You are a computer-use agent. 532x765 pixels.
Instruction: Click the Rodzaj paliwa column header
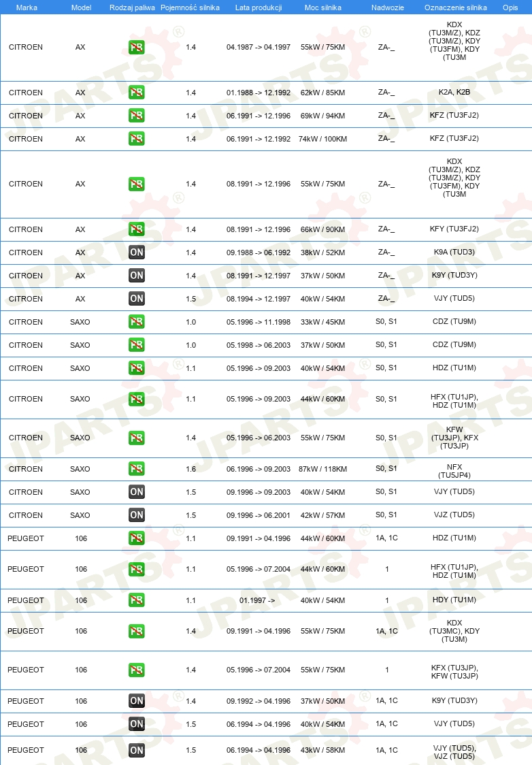[x=132, y=7]
